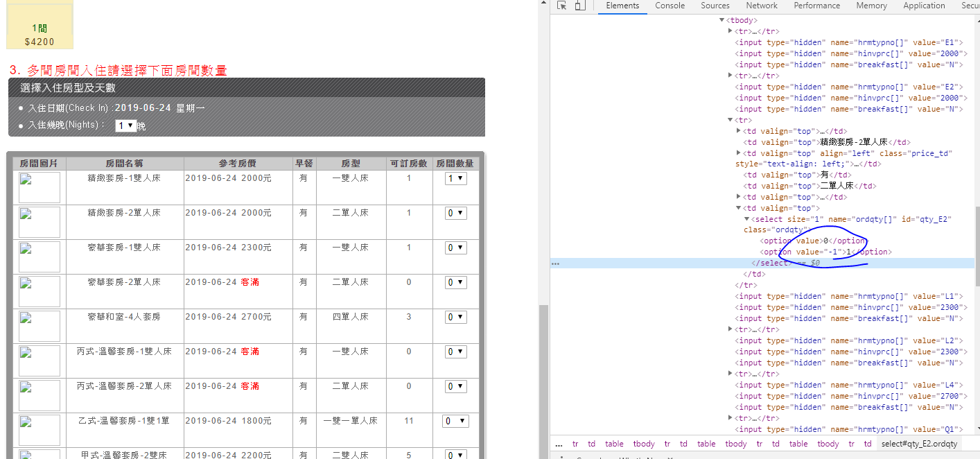980x459 pixels.
Task: Collapse the tbody node in DOM tree
Action: coord(721,20)
